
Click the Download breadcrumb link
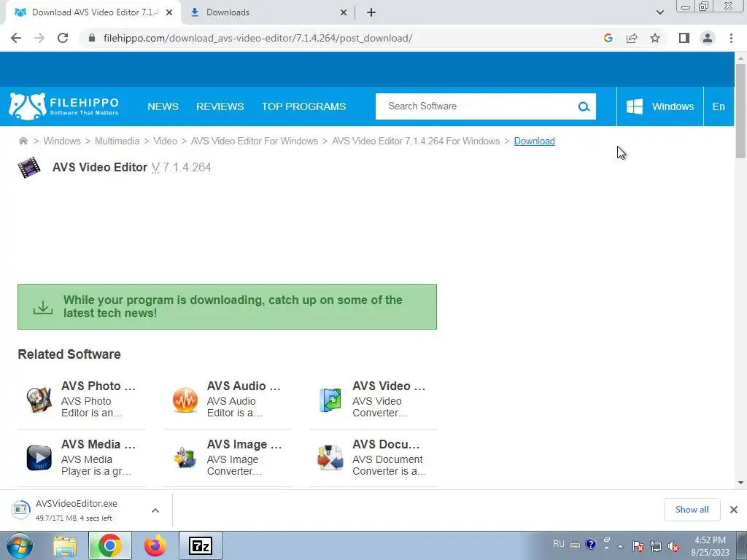(x=535, y=141)
